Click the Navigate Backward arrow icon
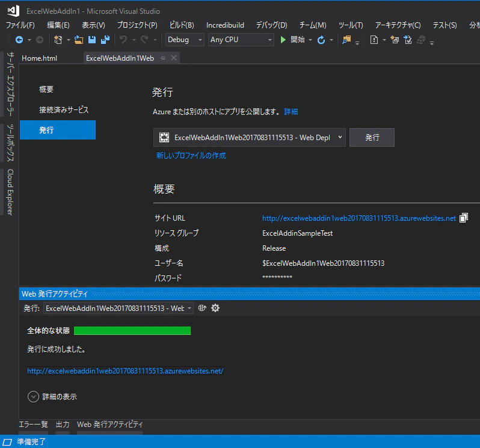This screenshot has height=448, width=480. pos(19,40)
